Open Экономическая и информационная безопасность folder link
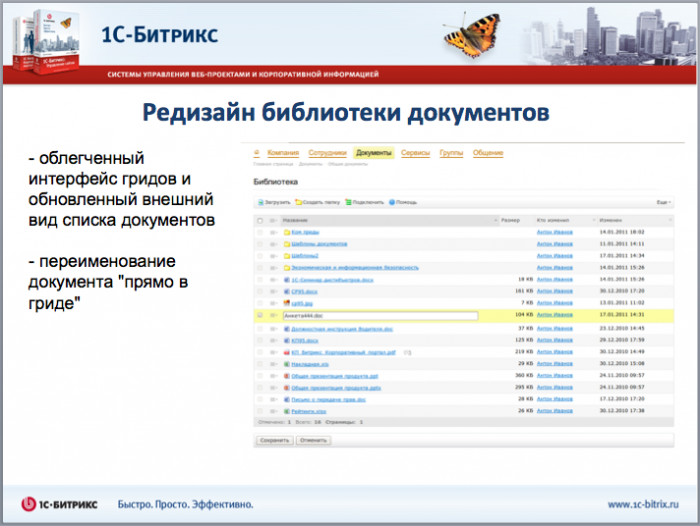The image size is (700, 526). click(x=355, y=267)
